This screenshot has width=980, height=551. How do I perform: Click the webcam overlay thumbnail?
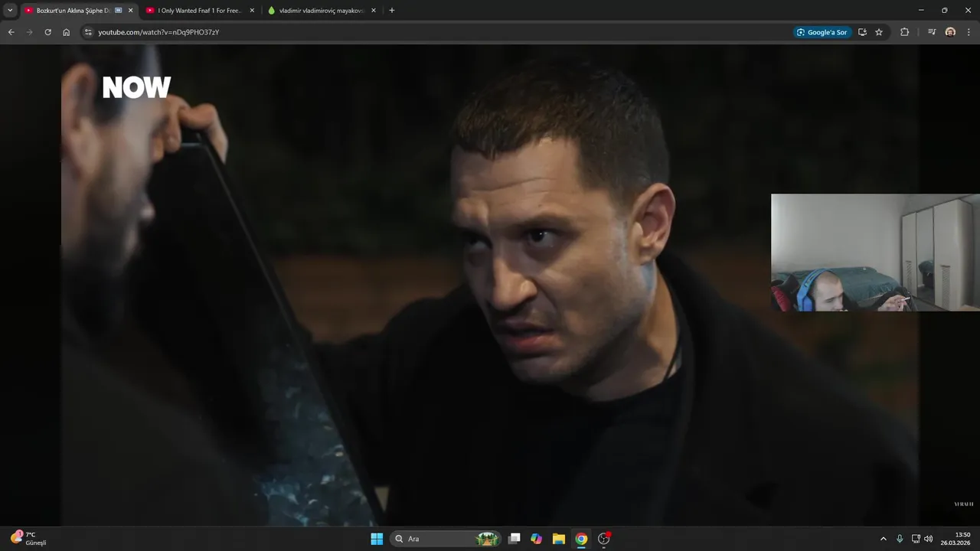pos(875,253)
